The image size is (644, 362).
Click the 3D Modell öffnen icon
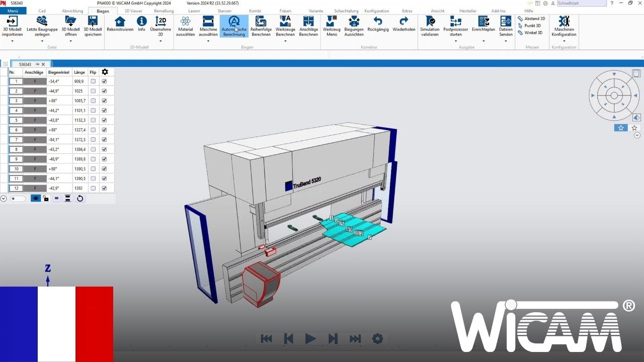pos(70,21)
